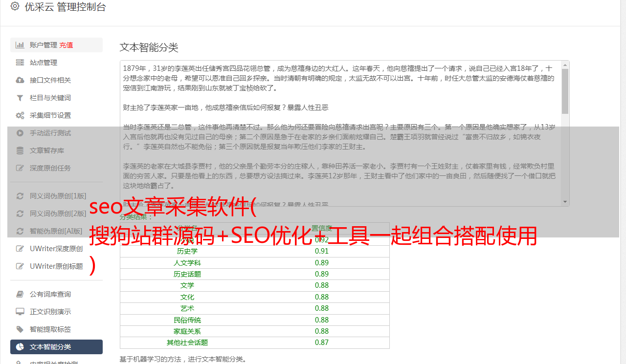Viewport: 626px width, 364px height.
Task: Click the monitor icon for 正文识别演示
Action: coord(20,312)
